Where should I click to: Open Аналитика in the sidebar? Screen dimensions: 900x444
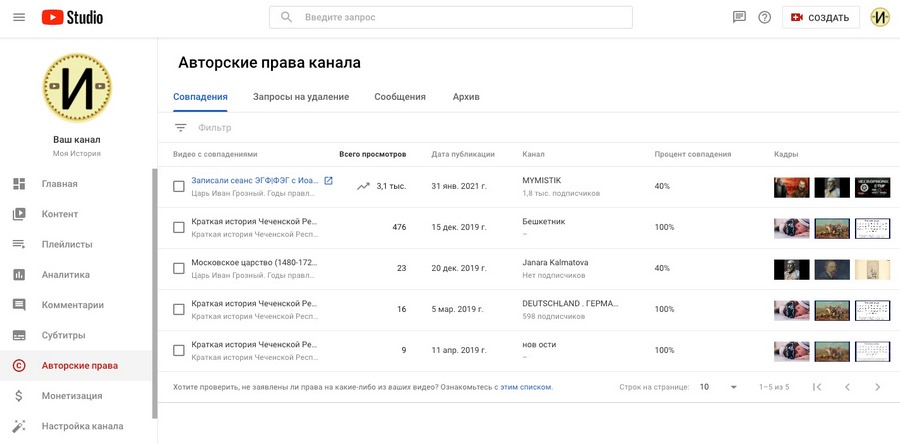click(65, 275)
